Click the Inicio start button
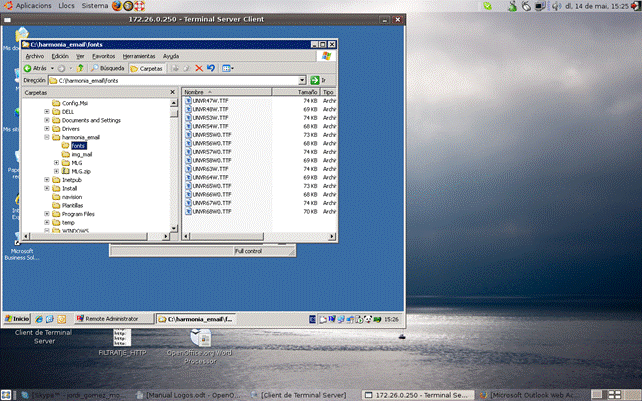Viewport: 642px width, 401px height. (17, 319)
